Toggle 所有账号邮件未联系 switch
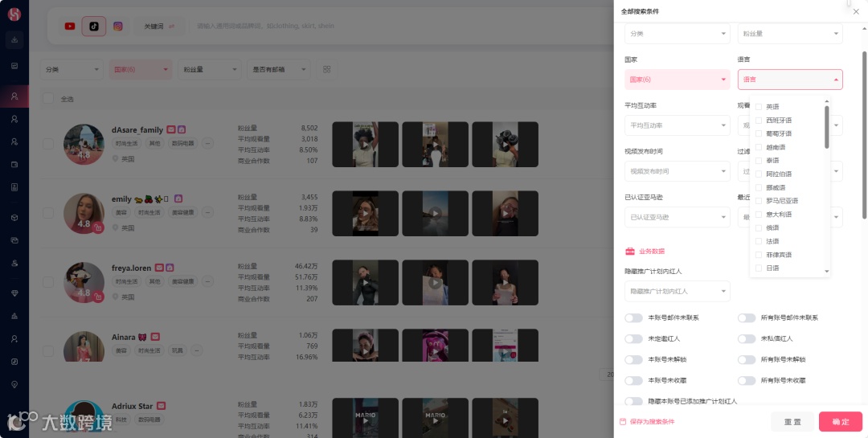This screenshot has height=438, width=868. coord(746,317)
